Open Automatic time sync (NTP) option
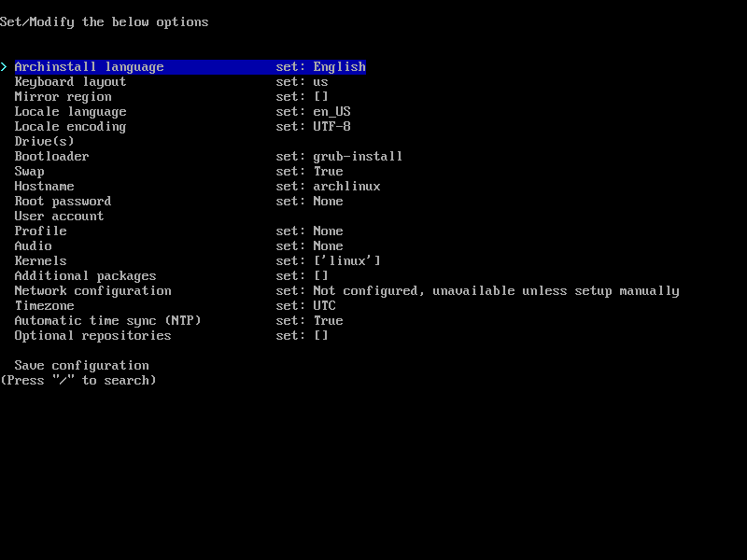Image resolution: width=747 pixels, height=560 pixels. [107, 321]
